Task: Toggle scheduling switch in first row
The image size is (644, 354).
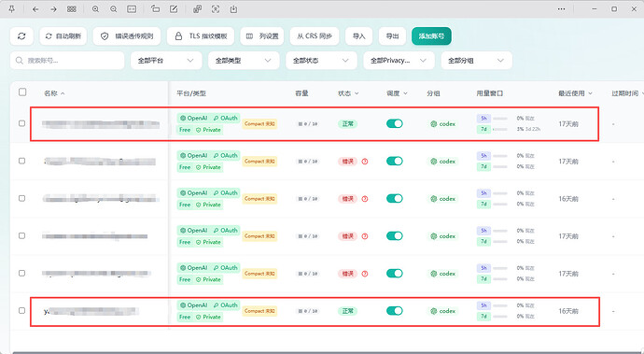Action: (395, 123)
